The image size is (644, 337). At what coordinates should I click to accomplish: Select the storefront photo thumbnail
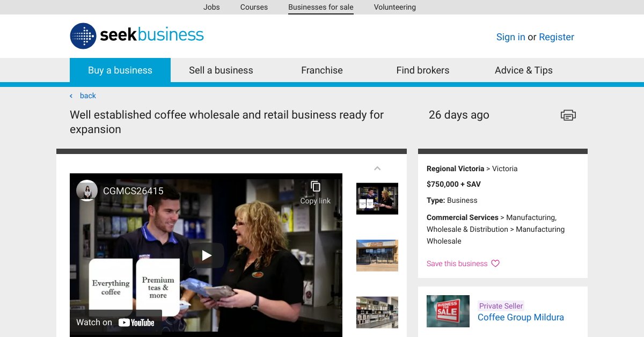pos(377,255)
